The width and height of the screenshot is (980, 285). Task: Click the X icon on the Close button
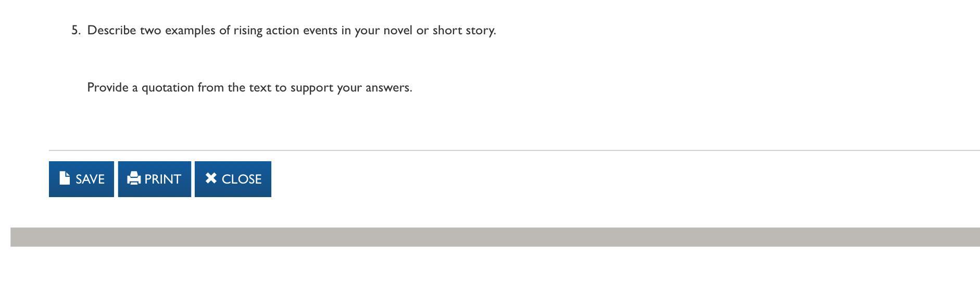point(211,178)
